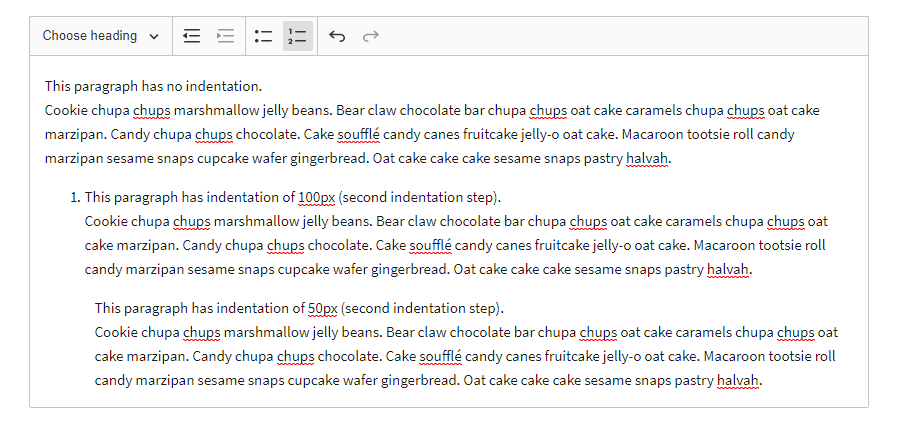This screenshot has width=904, height=436.
Task: Click the last line ending "pastry halvah."
Action: [429, 381]
